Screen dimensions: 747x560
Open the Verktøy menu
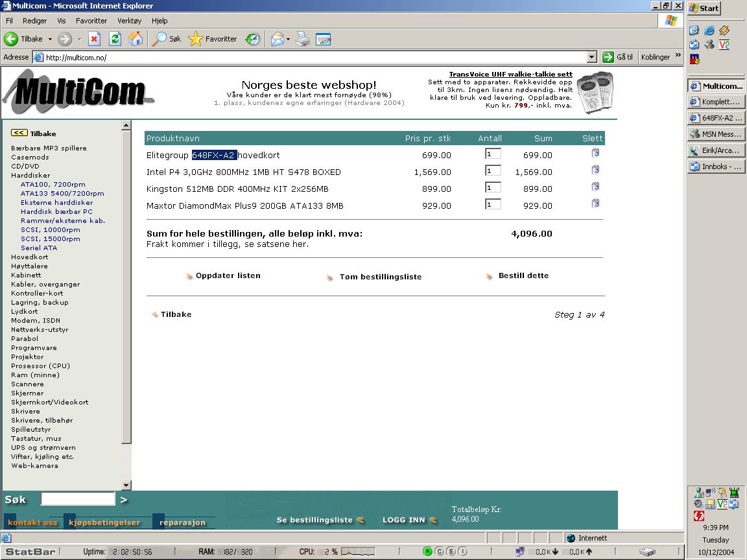click(x=130, y=21)
